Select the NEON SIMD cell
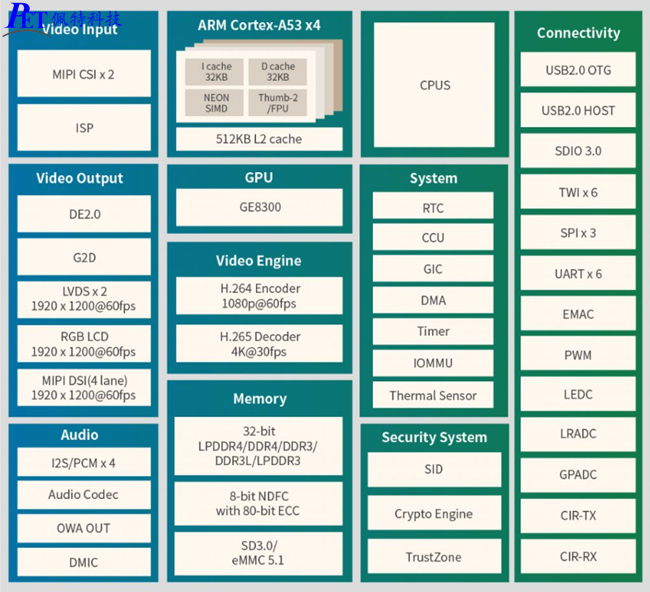Screen dimensions: 650x592 click(x=215, y=103)
